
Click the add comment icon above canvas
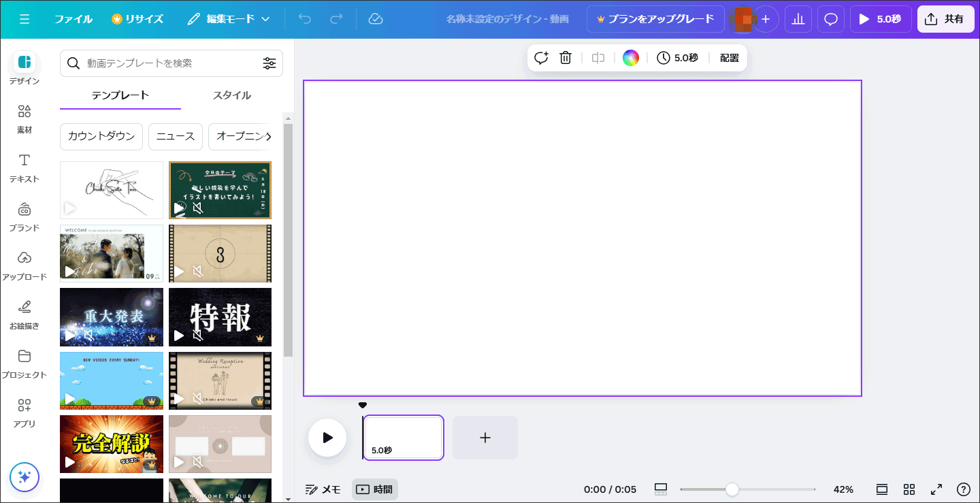click(x=541, y=58)
